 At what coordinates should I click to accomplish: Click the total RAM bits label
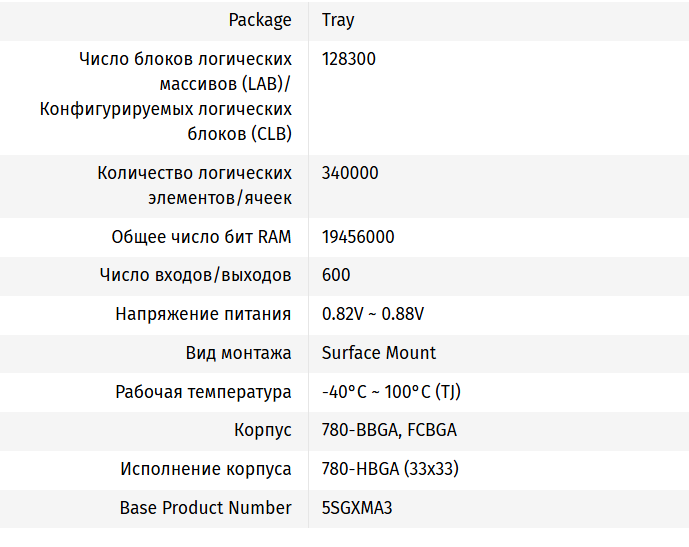click(x=201, y=237)
